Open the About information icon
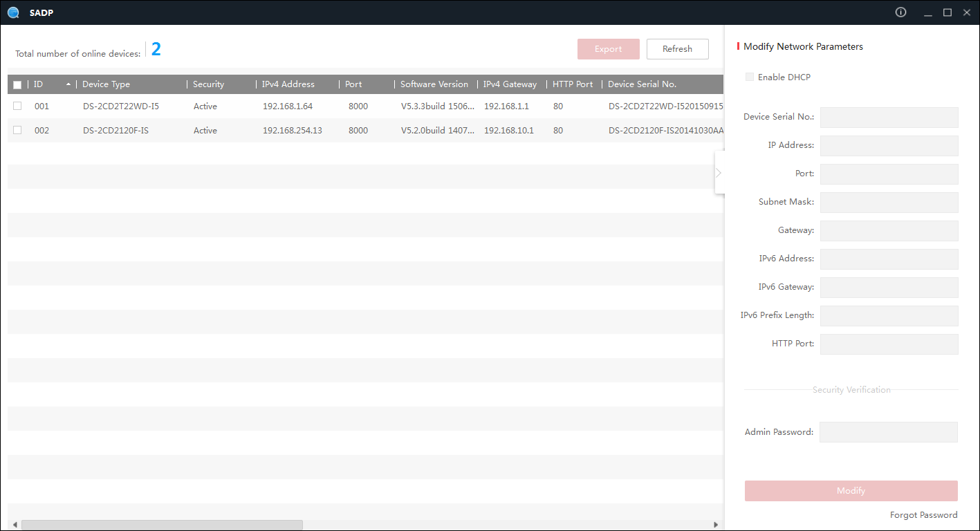The image size is (980, 531). (900, 12)
